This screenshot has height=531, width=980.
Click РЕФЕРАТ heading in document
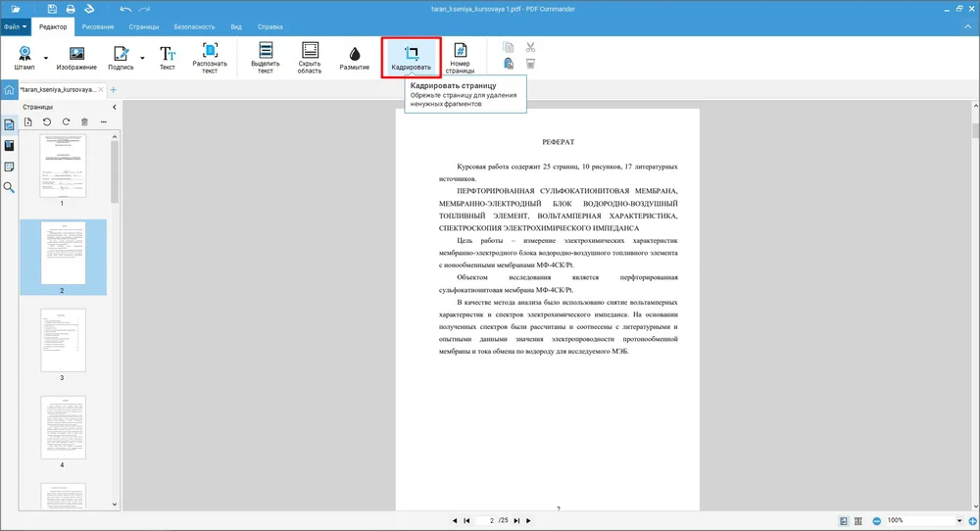[559, 142]
